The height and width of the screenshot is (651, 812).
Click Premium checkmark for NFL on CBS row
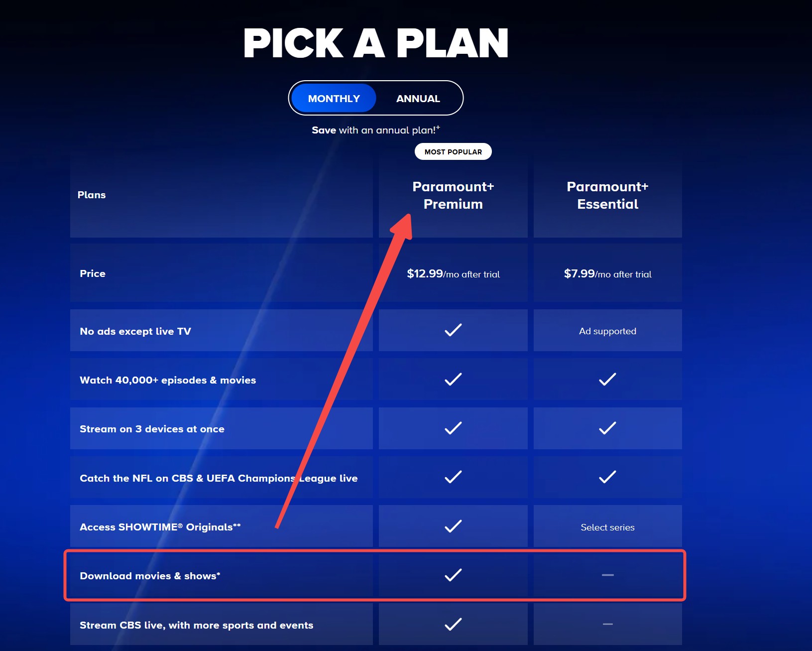(453, 477)
